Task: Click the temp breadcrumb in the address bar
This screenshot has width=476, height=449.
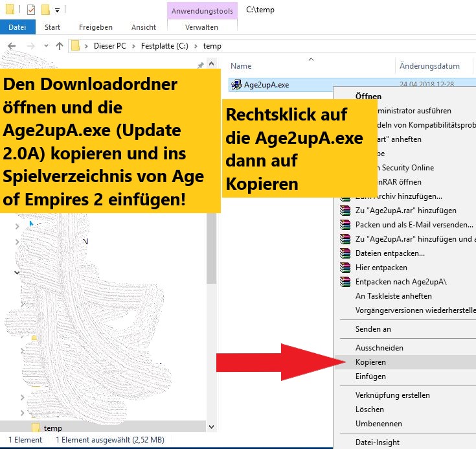Action: pos(212,46)
